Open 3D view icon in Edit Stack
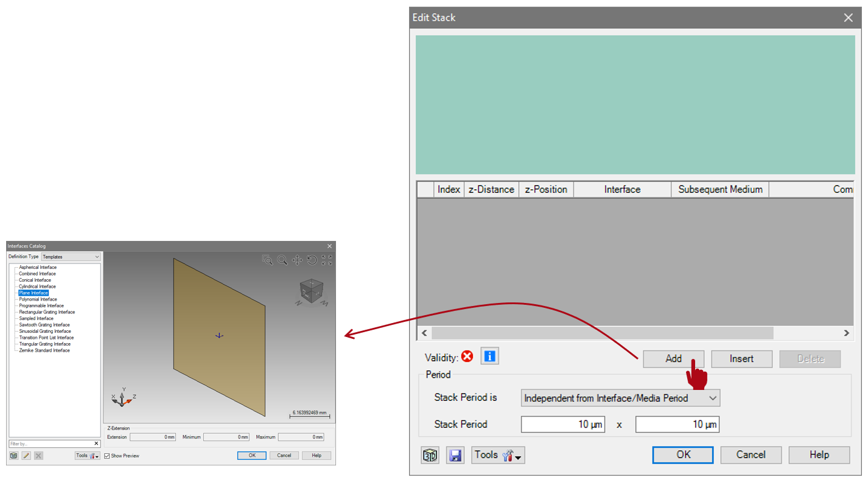868x480 pixels. point(430,455)
